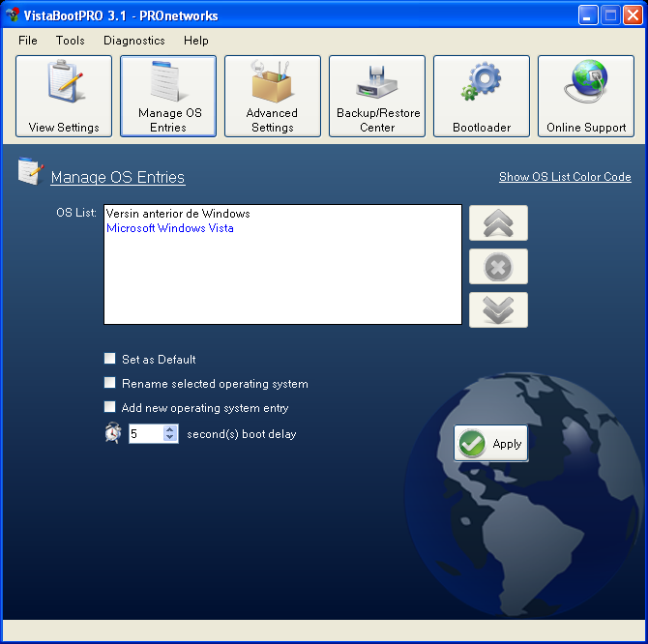The height and width of the screenshot is (644, 648).
Task: Click the VistaBootPRO title bar app icon
Action: pos(13,15)
